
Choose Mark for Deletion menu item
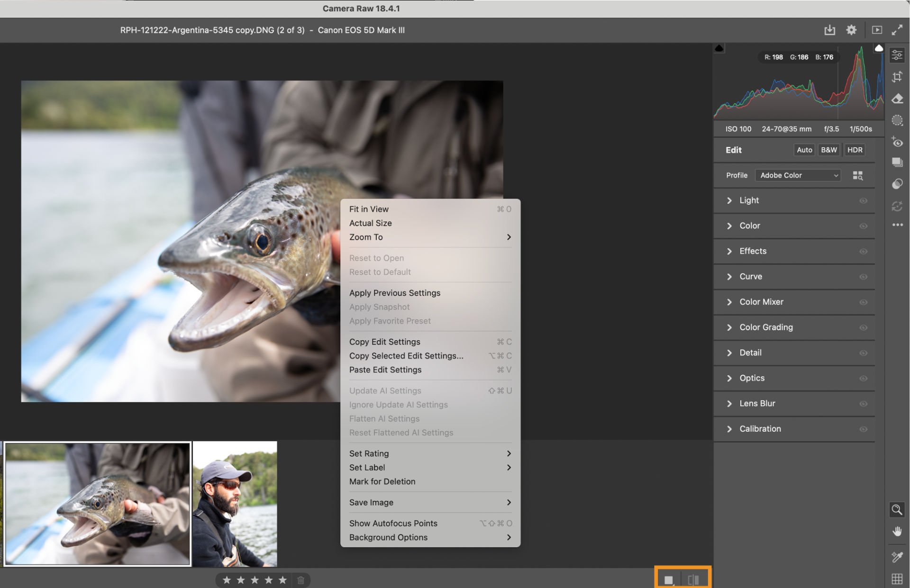[x=430, y=481]
